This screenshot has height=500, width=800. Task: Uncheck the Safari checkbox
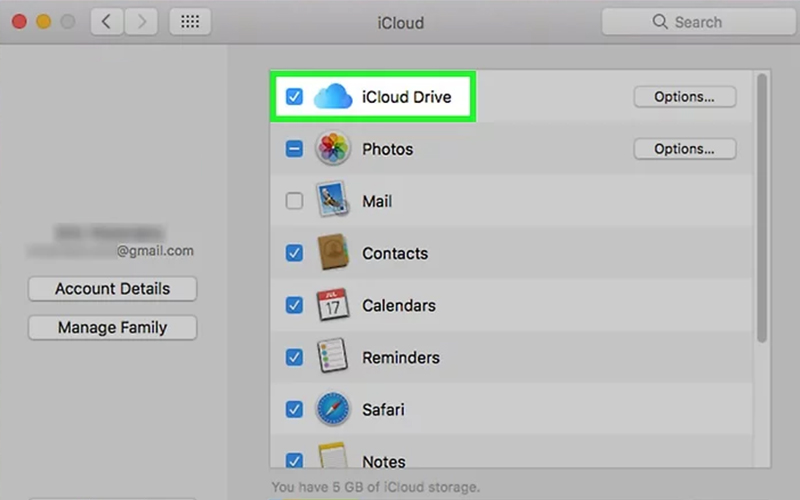click(294, 409)
